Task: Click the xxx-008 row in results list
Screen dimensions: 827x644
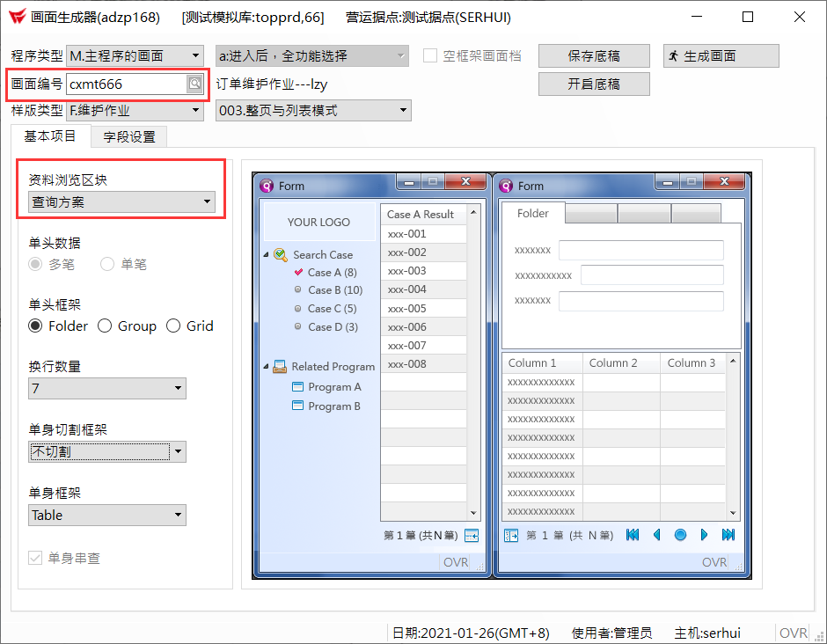Action: point(424,364)
